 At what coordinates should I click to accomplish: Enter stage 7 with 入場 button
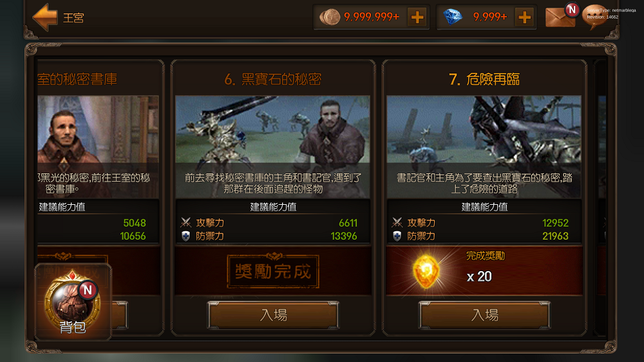click(484, 315)
